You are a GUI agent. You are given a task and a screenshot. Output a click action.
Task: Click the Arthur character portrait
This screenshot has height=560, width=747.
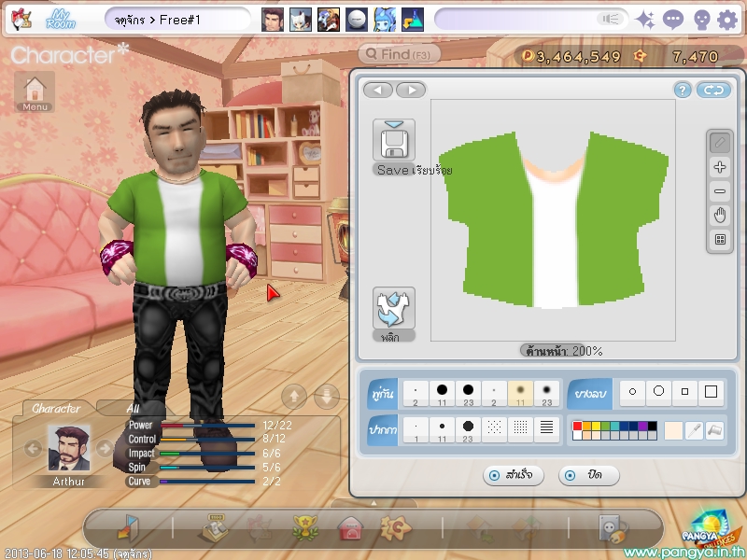coord(68,449)
